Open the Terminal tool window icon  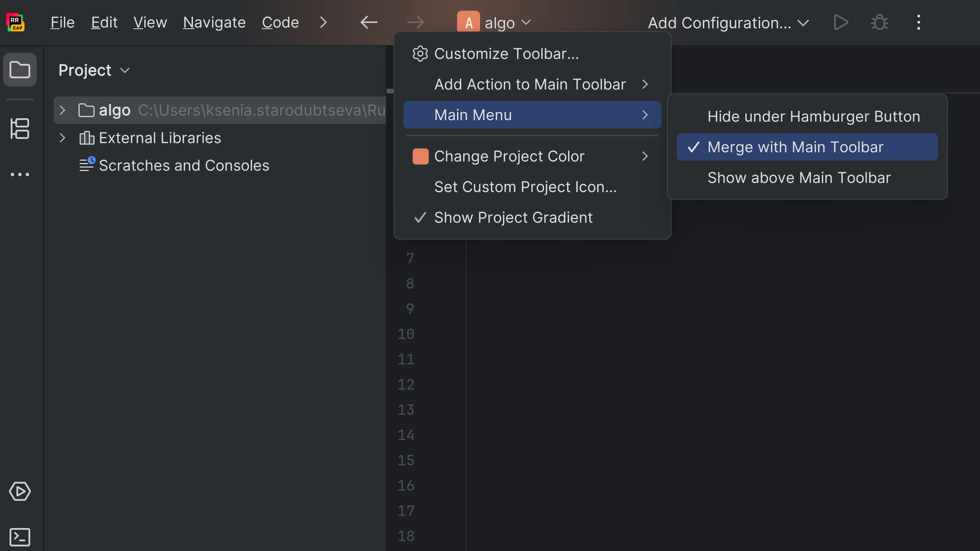[20, 537]
